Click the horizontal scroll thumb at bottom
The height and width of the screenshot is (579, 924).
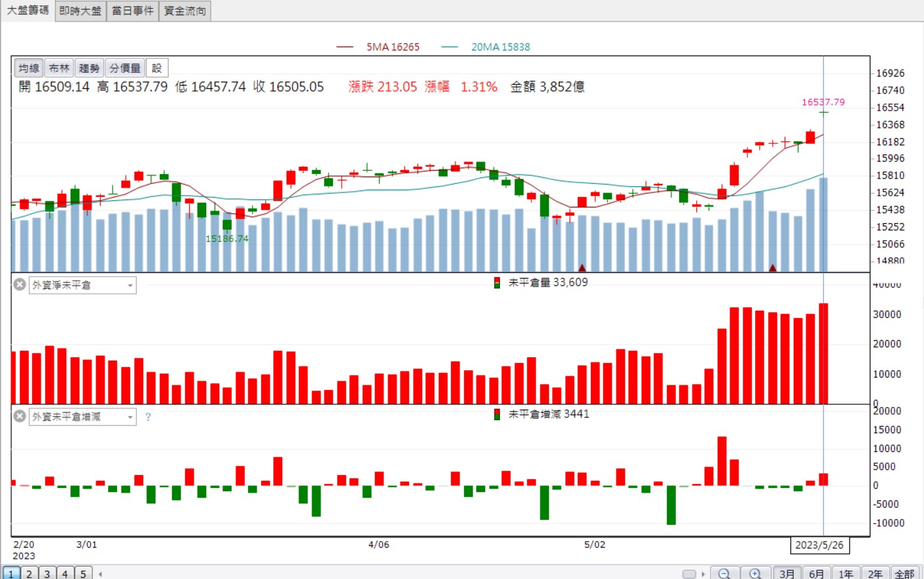(689, 574)
